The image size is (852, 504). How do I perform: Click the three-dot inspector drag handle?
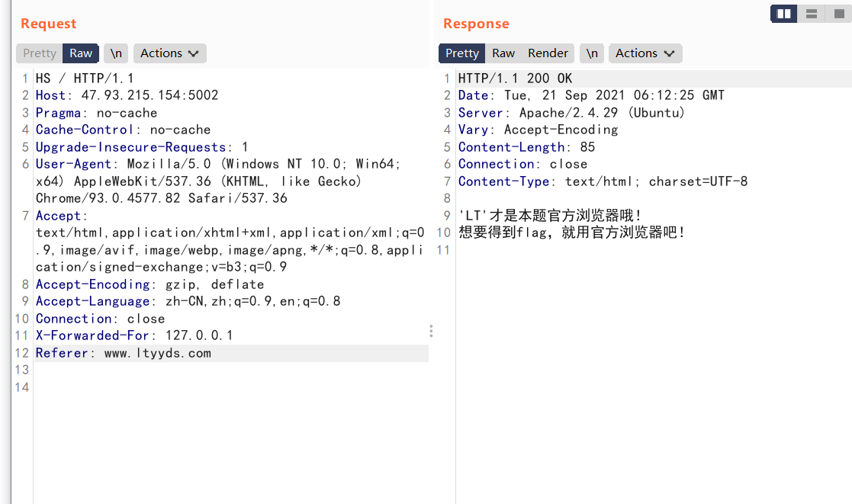(431, 331)
